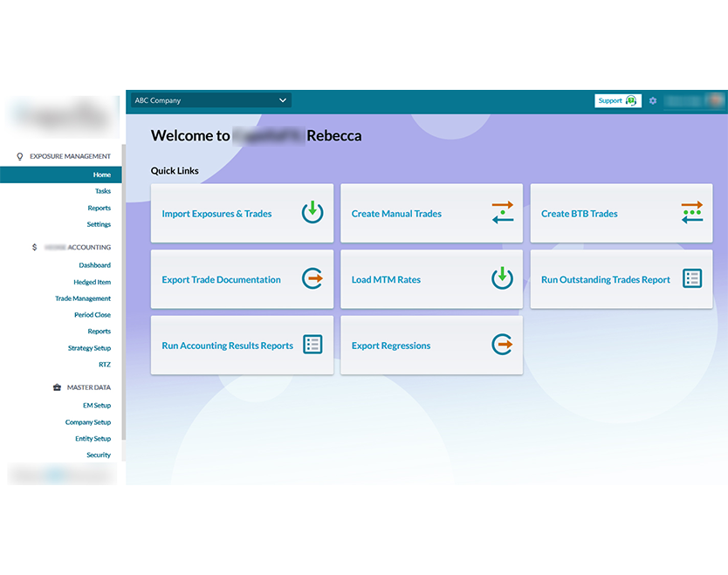Screen dimensions: 728x575
Task: Open Tasks in the sidebar
Action: [102, 191]
